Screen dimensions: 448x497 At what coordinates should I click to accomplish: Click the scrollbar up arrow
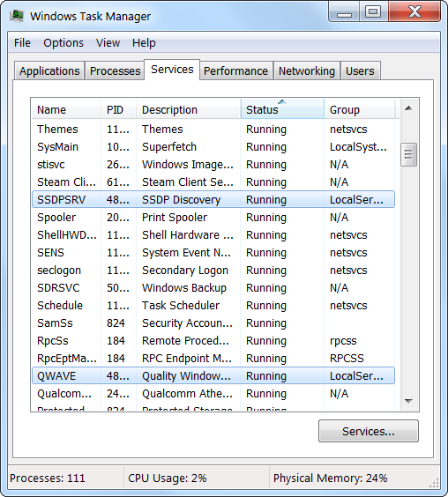(408, 108)
